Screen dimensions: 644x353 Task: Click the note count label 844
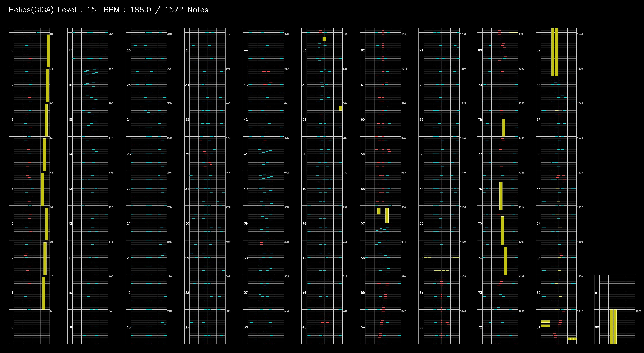(x=345, y=34)
